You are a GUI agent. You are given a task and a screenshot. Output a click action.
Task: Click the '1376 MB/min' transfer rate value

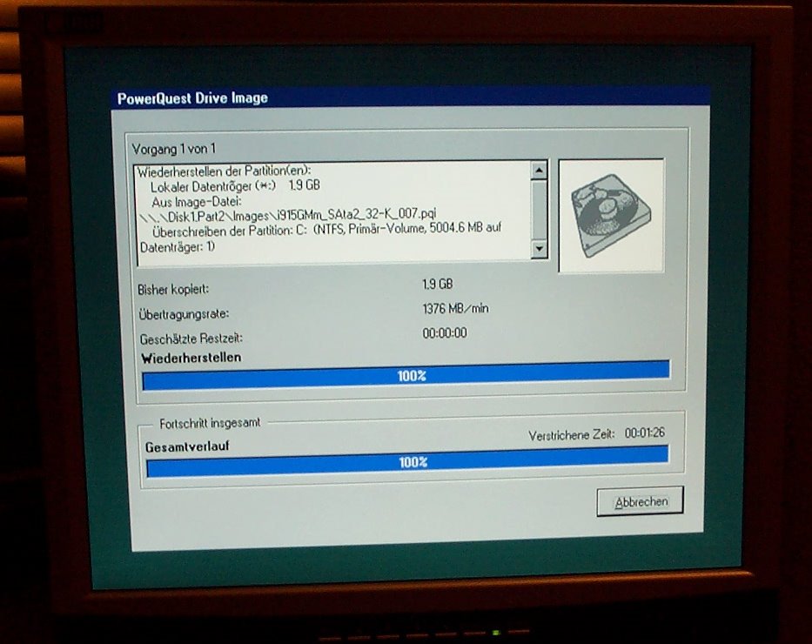[455, 309]
